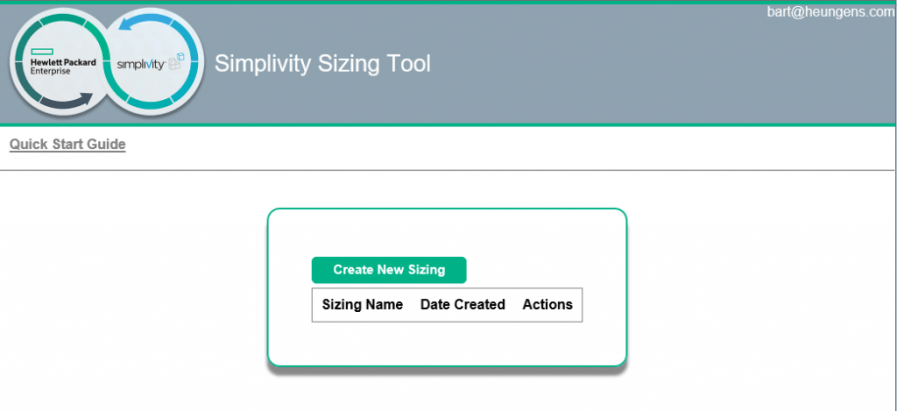
Task: Select the Sizing Name column header
Action: [362, 305]
